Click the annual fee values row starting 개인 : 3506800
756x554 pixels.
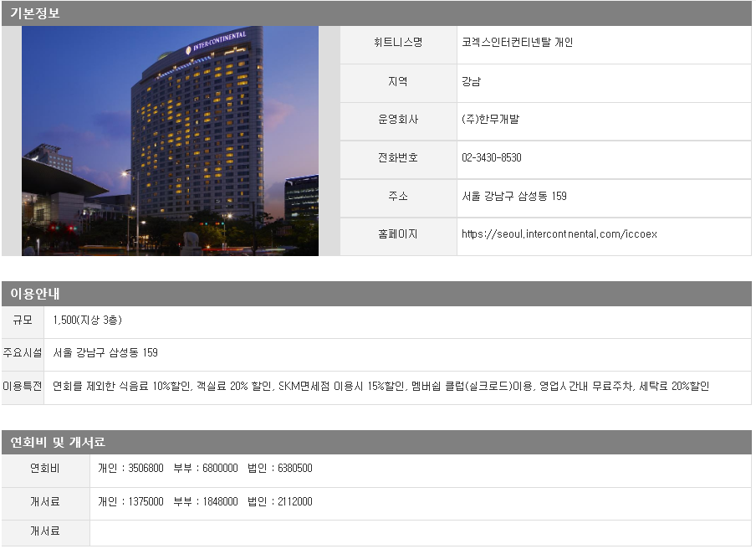tap(205, 468)
